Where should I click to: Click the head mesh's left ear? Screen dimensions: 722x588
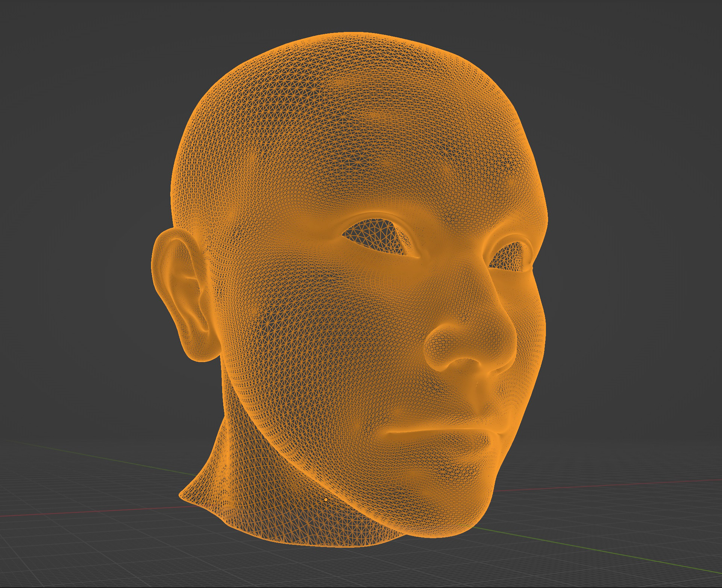[180, 293]
